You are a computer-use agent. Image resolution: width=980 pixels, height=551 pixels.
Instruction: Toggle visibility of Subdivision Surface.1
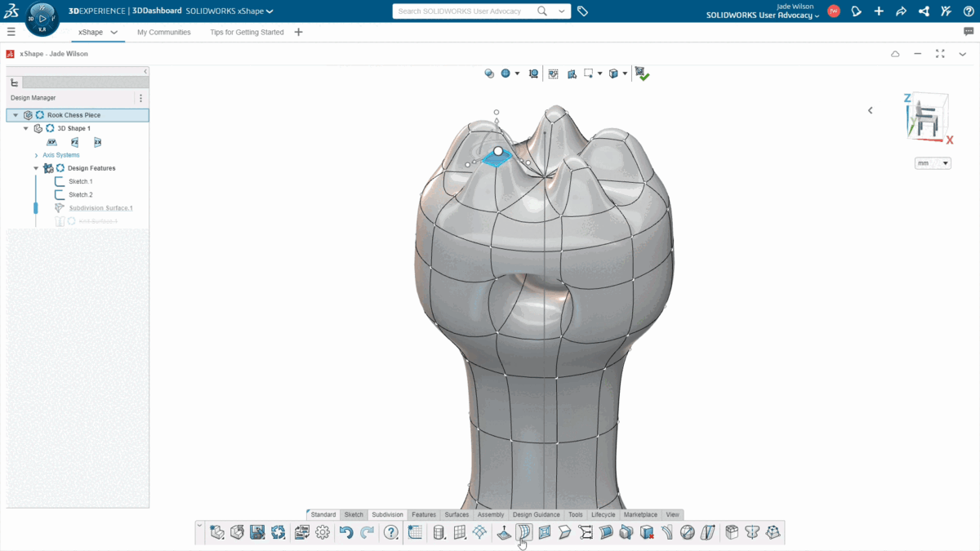pyautogui.click(x=59, y=207)
